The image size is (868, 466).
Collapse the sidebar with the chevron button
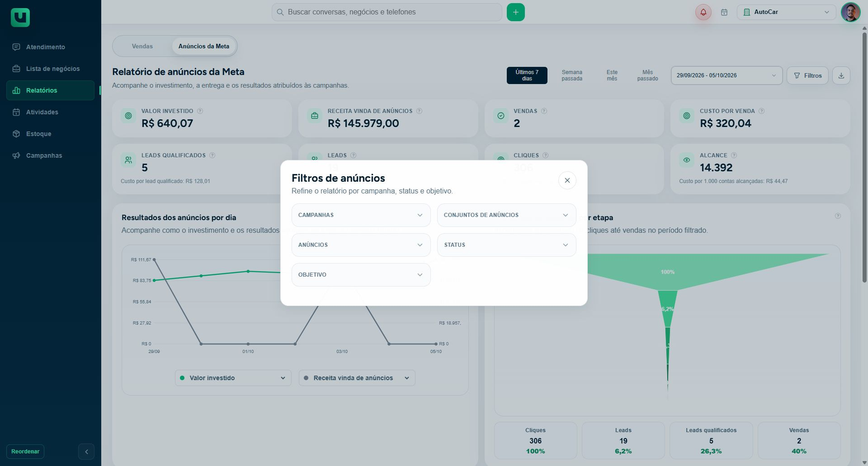pyautogui.click(x=86, y=451)
